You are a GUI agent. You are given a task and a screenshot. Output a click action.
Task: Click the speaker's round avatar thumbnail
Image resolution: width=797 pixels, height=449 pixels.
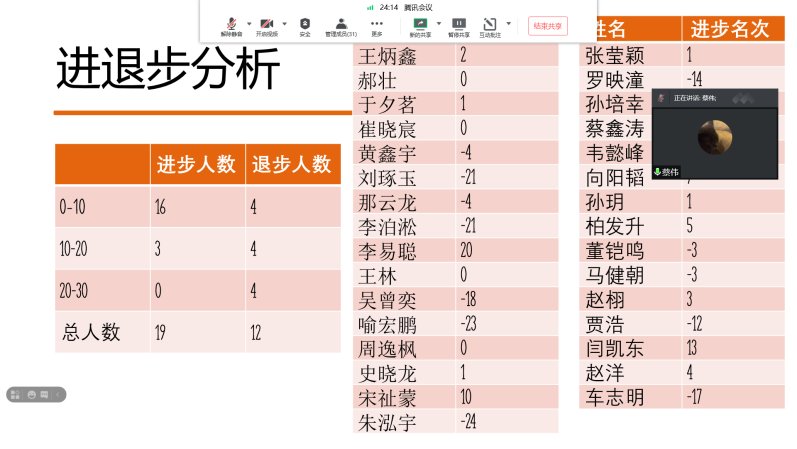pos(714,136)
